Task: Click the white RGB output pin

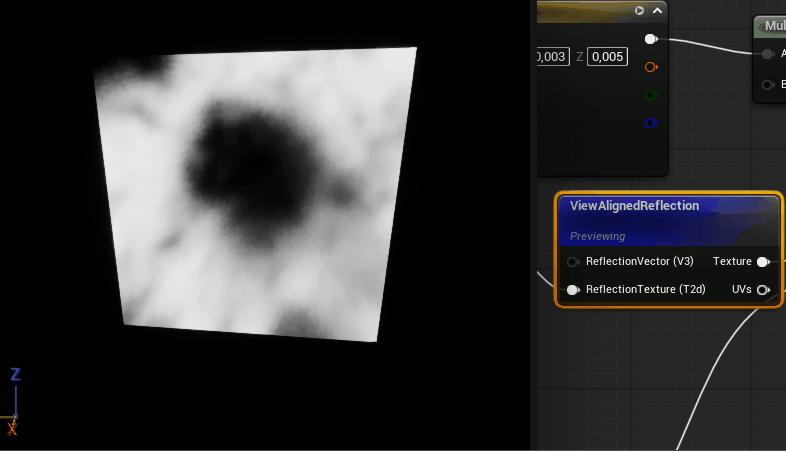Action: (650, 39)
